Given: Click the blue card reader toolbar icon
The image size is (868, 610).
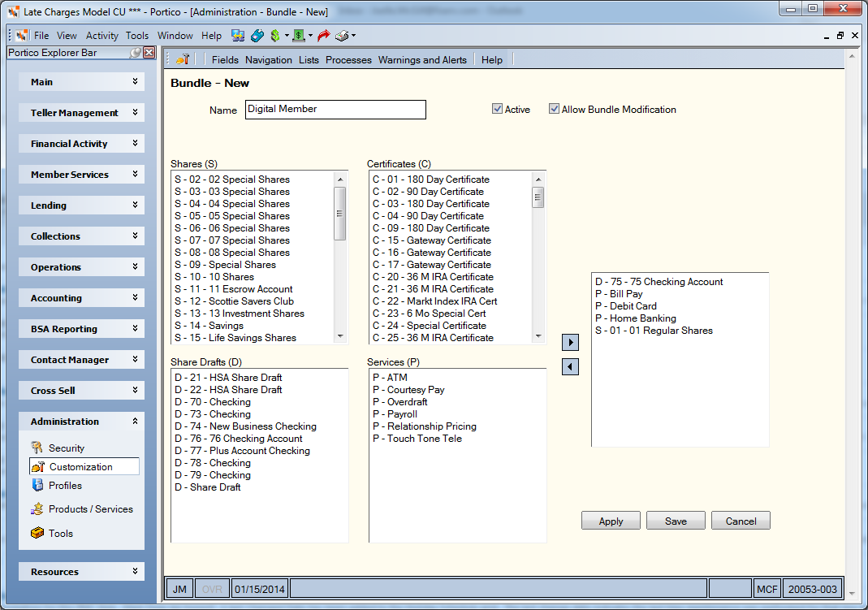Looking at the screenshot, I should (x=257, y=36).
